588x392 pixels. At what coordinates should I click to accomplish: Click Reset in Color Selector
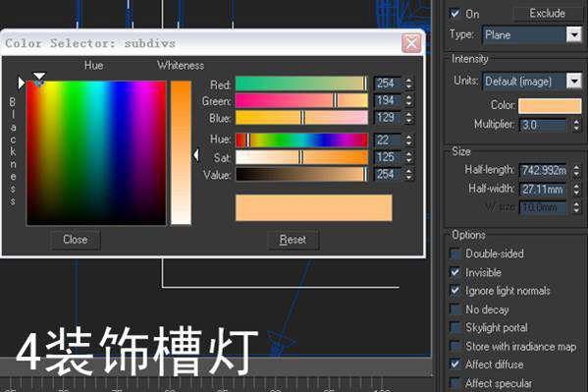click(293, 240)
